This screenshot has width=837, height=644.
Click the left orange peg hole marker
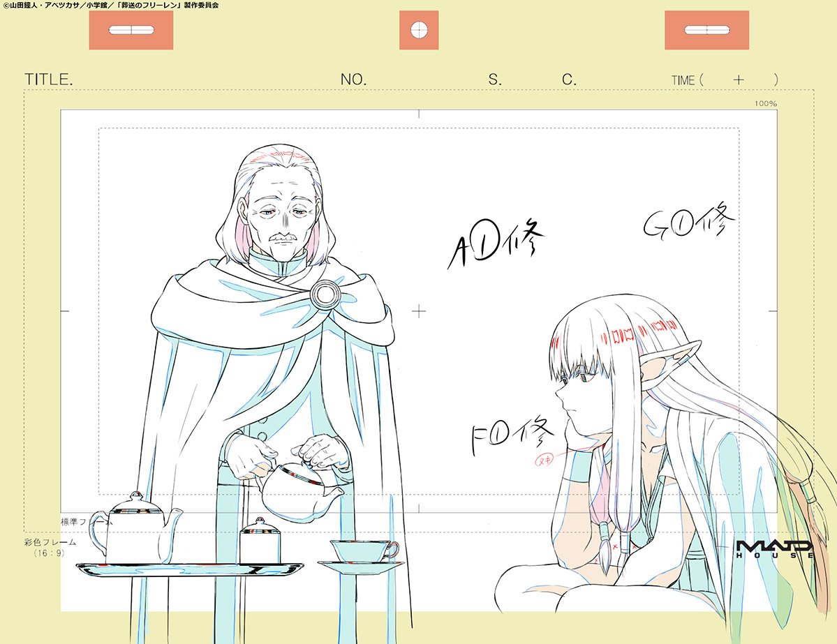[131, 31]
